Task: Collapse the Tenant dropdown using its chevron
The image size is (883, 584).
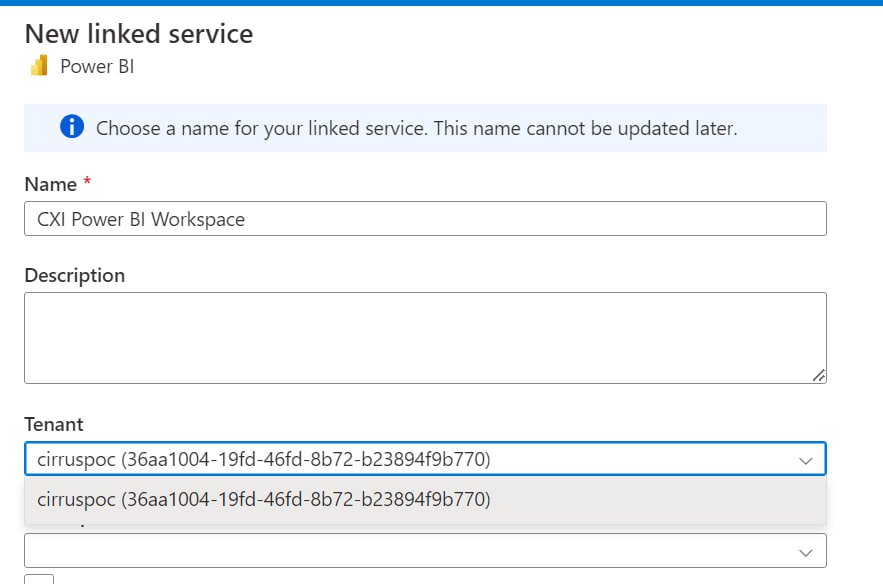Action: pos(806,461)
